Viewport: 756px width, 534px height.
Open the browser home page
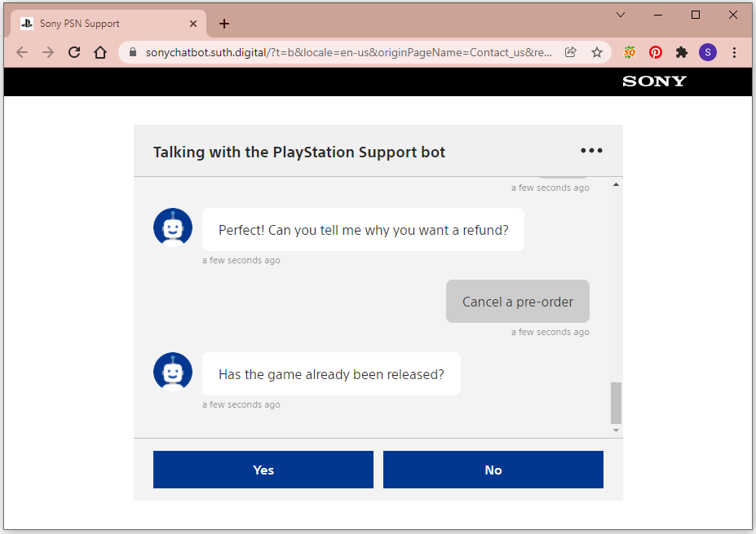coord(100,52)
